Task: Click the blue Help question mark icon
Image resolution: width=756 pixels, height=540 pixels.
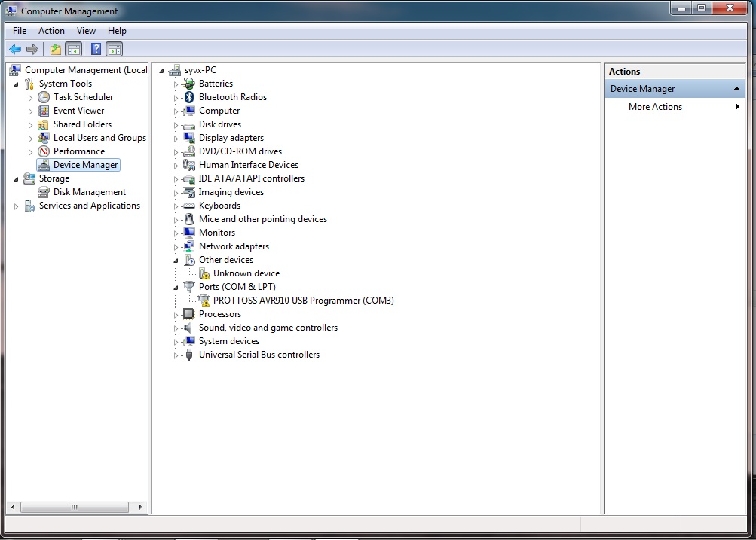Action: click(96, 49)
